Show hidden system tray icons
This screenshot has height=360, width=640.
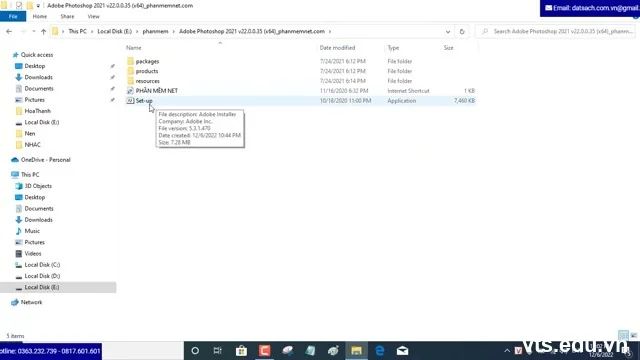[x=507, y=351]
